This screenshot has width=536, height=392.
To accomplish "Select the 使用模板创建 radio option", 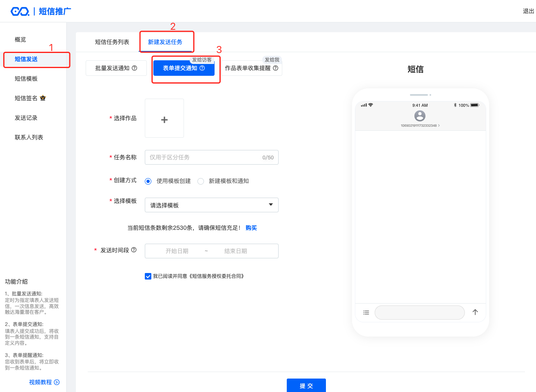I will click(148, 181).
